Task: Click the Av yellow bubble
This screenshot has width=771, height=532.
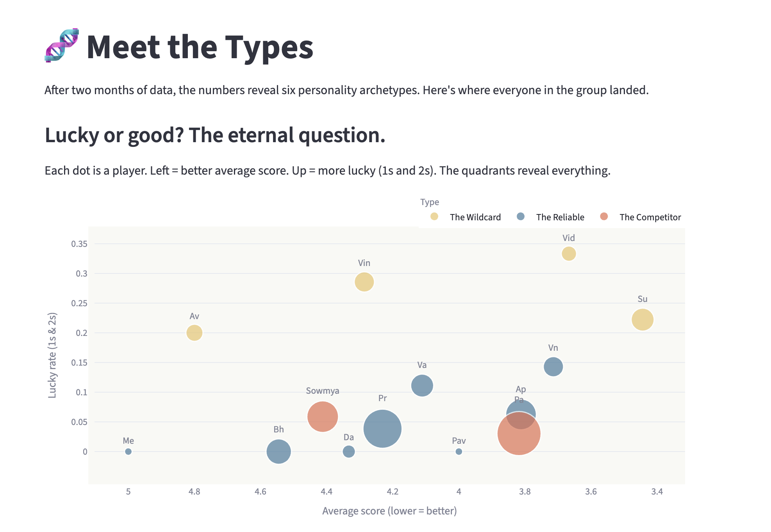Action: click(x=194, y=333)
